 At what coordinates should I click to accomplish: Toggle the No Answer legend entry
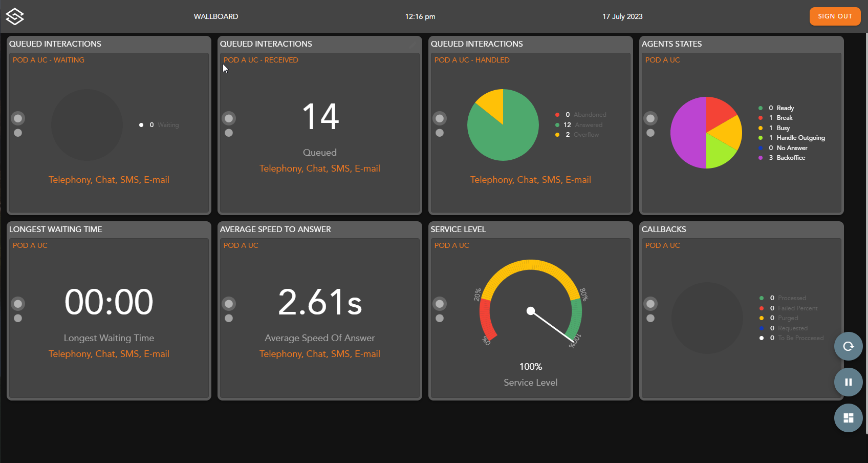(x=783, y=148)
